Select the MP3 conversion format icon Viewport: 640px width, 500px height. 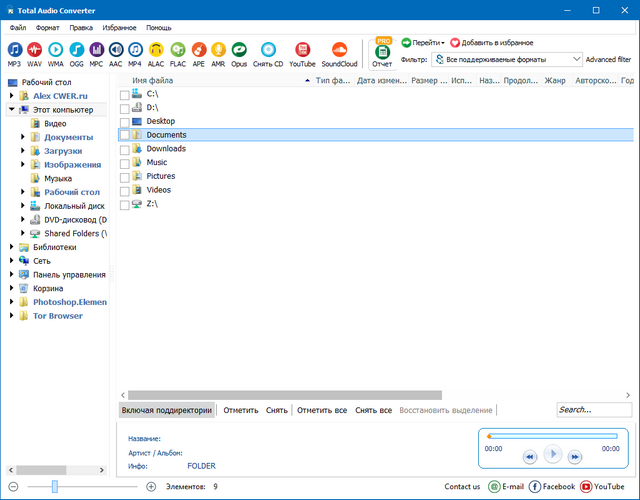point(14,50)
